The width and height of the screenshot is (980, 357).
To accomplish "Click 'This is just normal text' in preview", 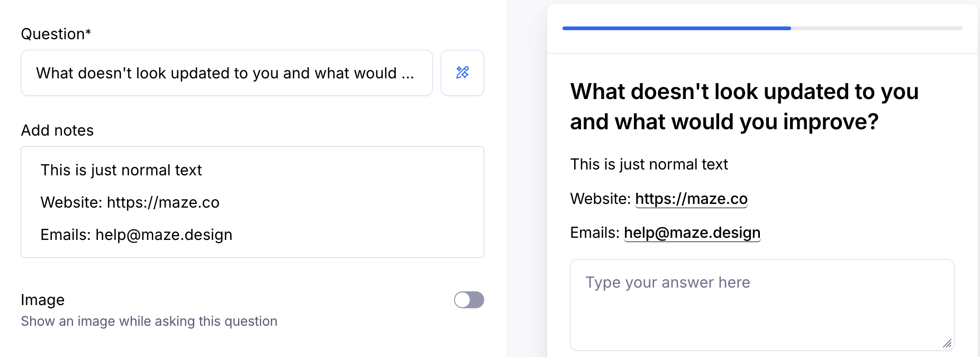I will point(649,164).
